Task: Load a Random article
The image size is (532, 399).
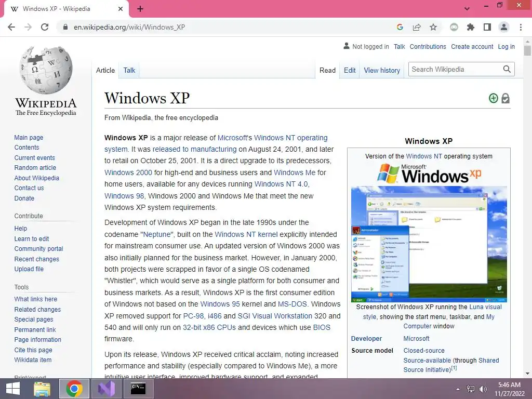Action: [35, 168]
